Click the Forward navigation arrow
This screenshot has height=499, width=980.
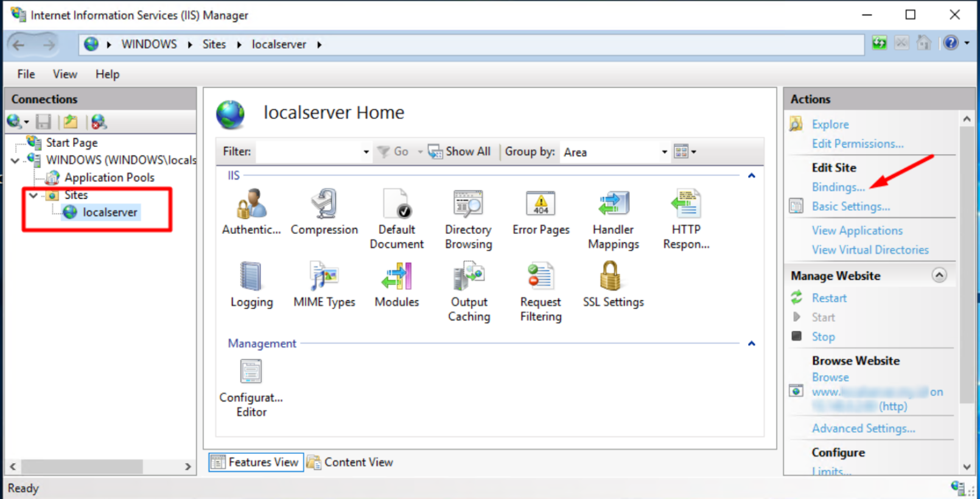point(49,44)
